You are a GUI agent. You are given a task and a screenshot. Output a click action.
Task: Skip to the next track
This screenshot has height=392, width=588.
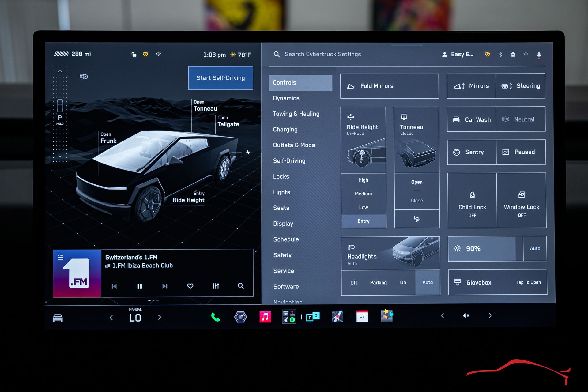point(165,286)
